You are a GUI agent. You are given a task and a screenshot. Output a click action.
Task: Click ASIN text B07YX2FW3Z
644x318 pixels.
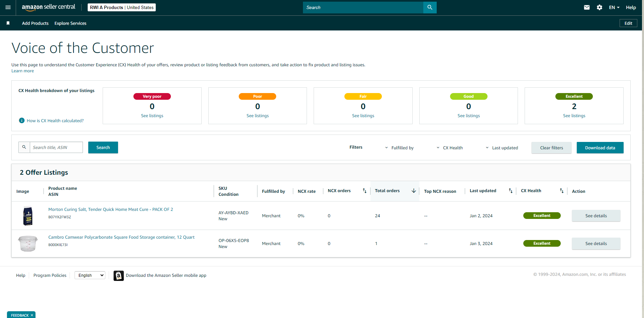point(60,217)
